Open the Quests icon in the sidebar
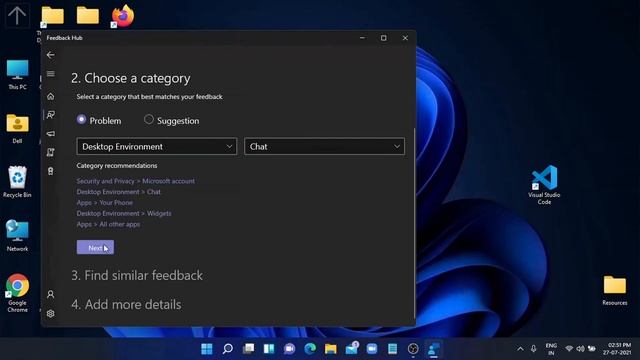This screenshot has width=640, height=360. tap(50, 152)
